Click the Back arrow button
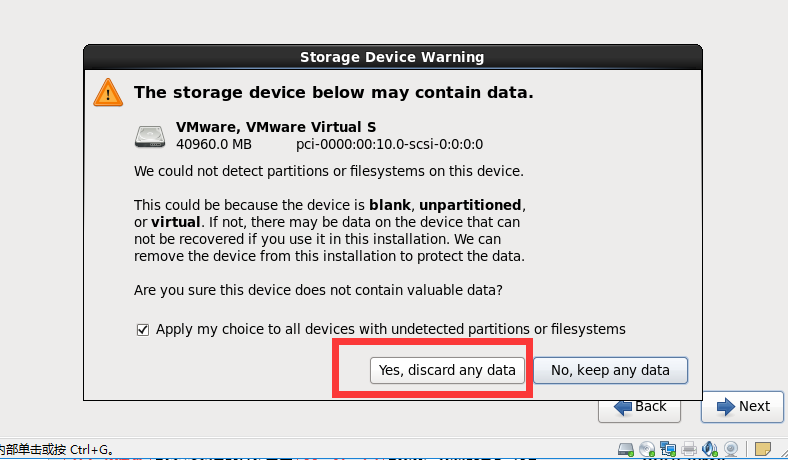The width and height of the screenshot is (788, 460). tap(639, 410)
